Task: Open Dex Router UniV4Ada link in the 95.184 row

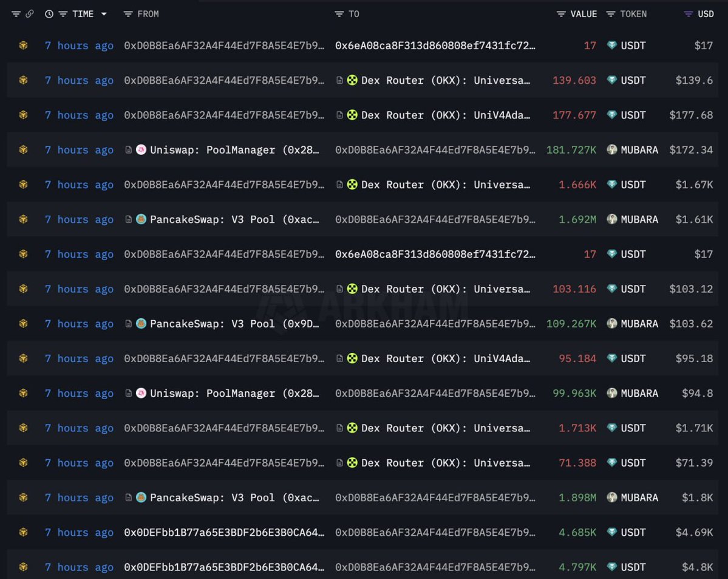Action: pos(446,358)
